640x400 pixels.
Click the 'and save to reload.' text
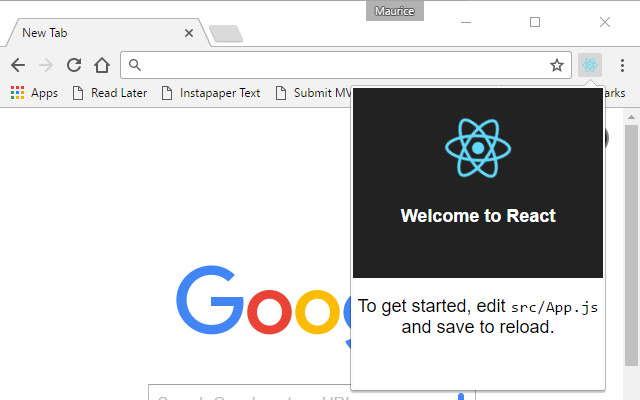tap(478, 327)
